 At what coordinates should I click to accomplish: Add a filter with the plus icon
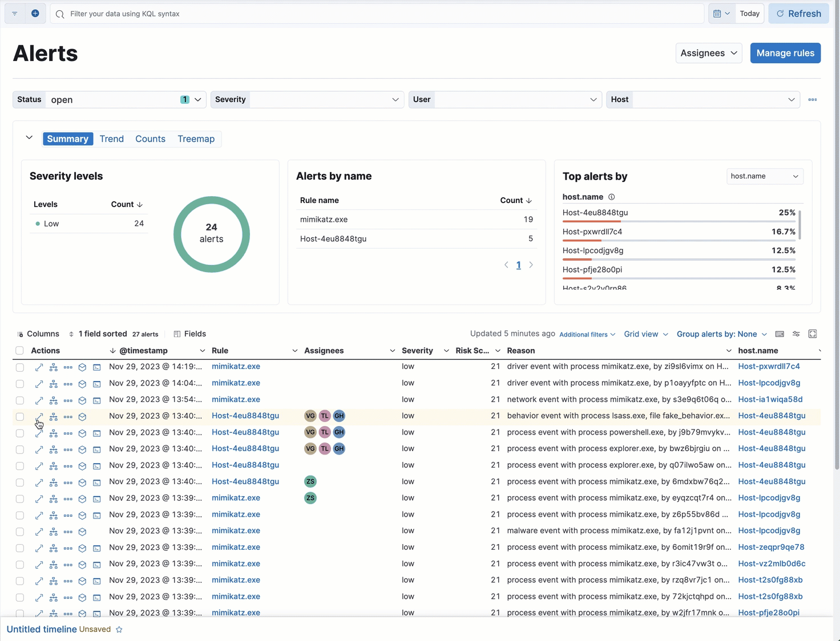pyautogui.click(x=35, y=14)
